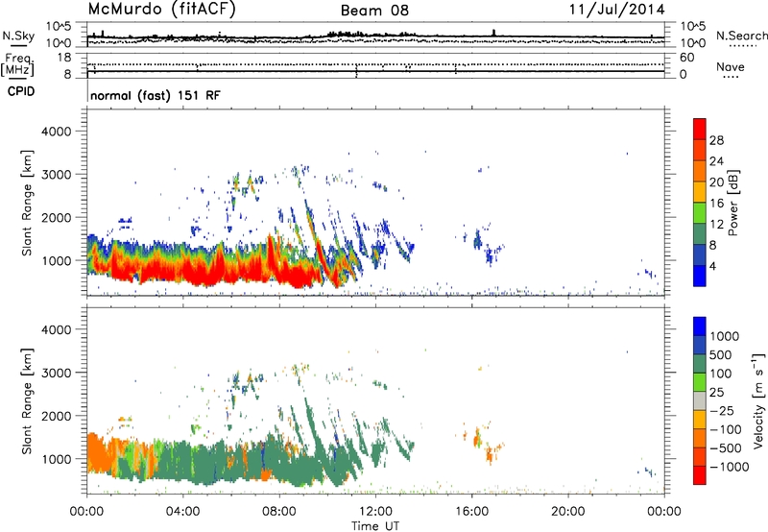Click the "16:00" time tick label

click(x=471, y=512)
